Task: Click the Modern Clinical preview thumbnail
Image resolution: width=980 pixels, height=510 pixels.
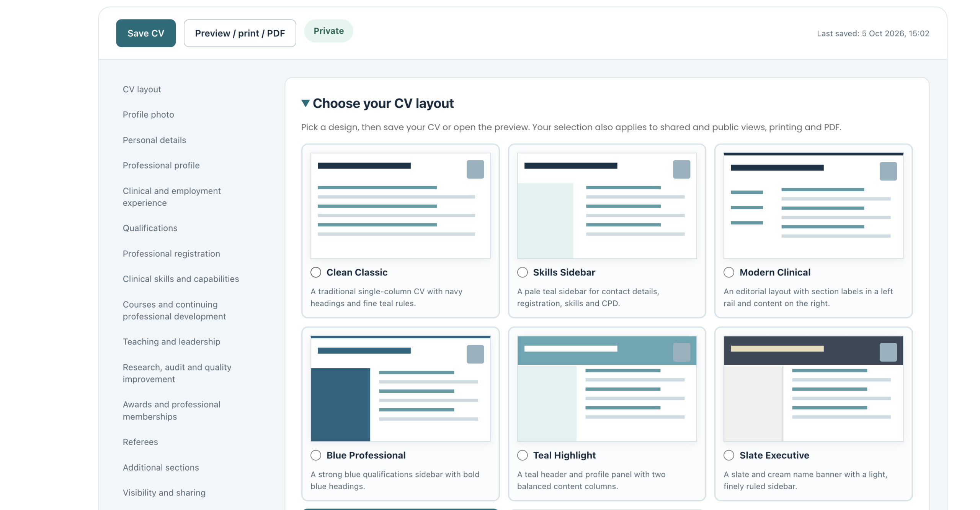Action: point(813,205)
